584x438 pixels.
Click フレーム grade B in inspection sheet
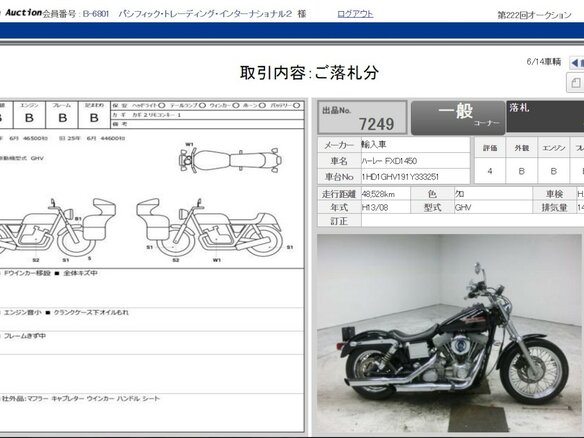coord(63,118)
